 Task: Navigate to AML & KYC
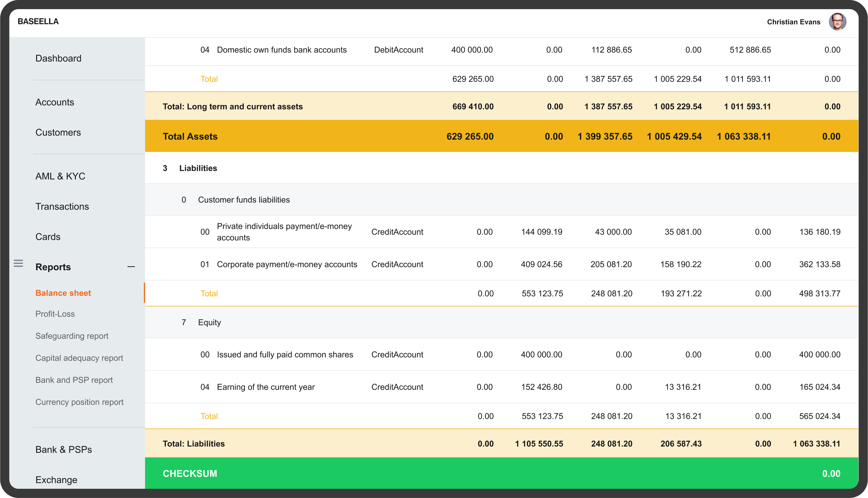60,176
